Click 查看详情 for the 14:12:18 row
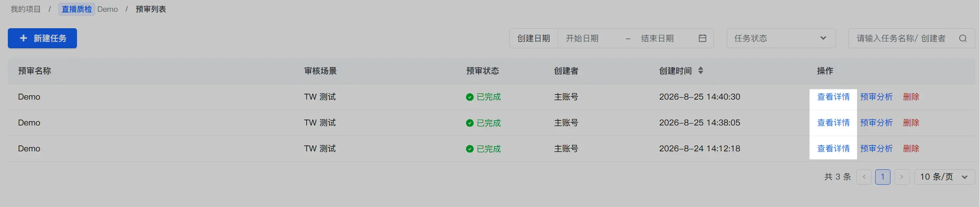 (833, 149)
